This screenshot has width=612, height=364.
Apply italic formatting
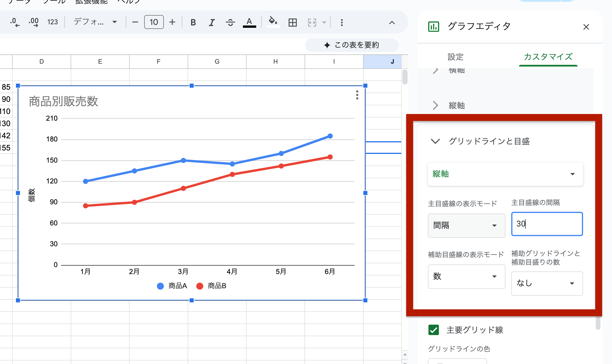click(211, 22)
